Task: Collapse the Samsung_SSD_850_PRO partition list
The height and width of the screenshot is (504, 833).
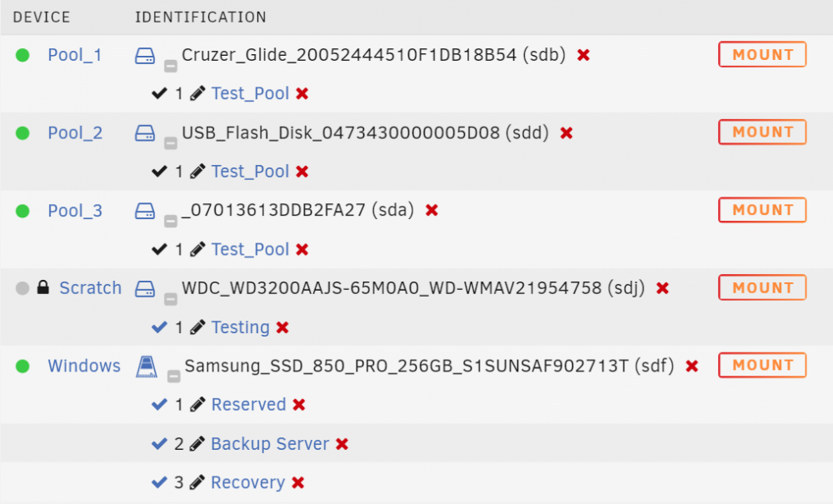Action: [174, 377]
